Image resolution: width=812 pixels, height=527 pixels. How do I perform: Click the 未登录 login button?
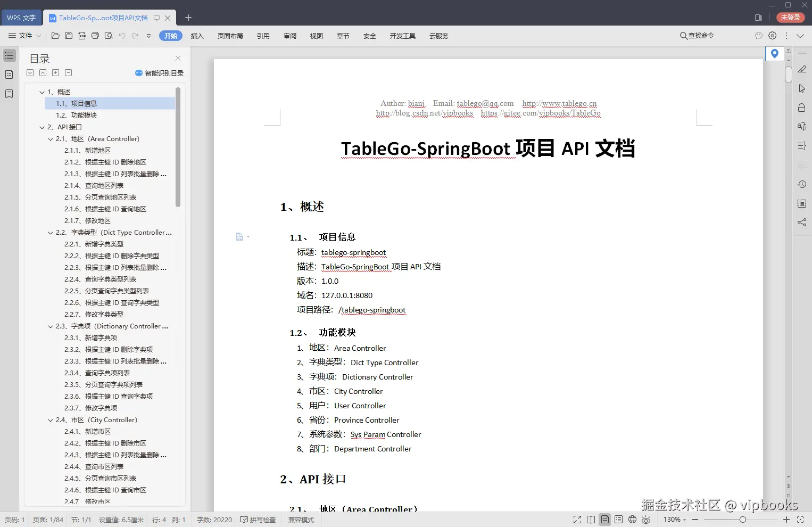click(x=791, y=18)
